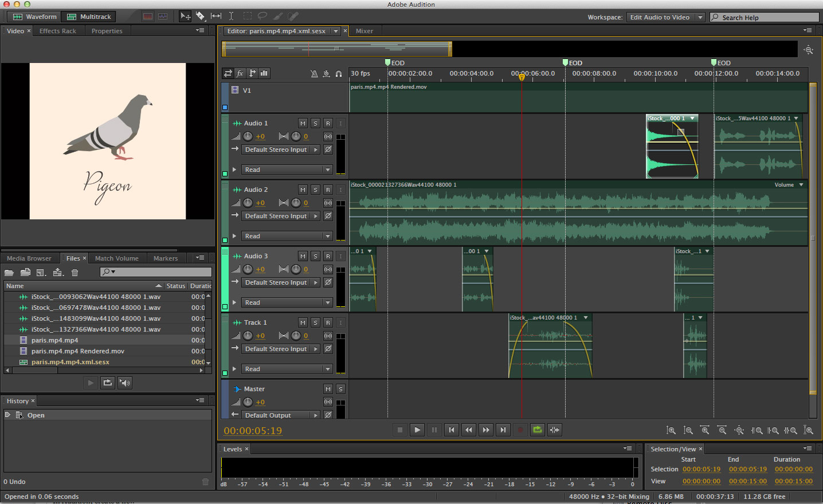Screen dimensions: 823x504
Task: Solo the Master track
Action: pyautogui.click(x=340, y=389)
